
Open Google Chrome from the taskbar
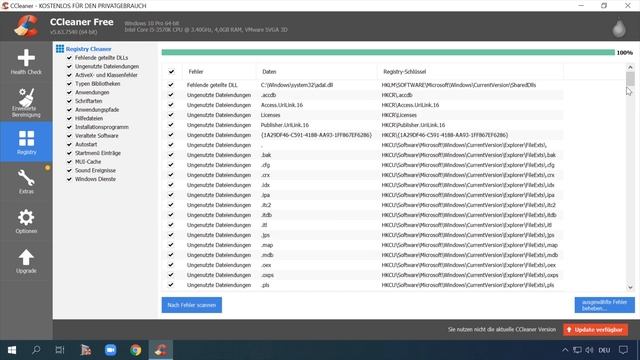pyautogui.click(x=136, y=350)
